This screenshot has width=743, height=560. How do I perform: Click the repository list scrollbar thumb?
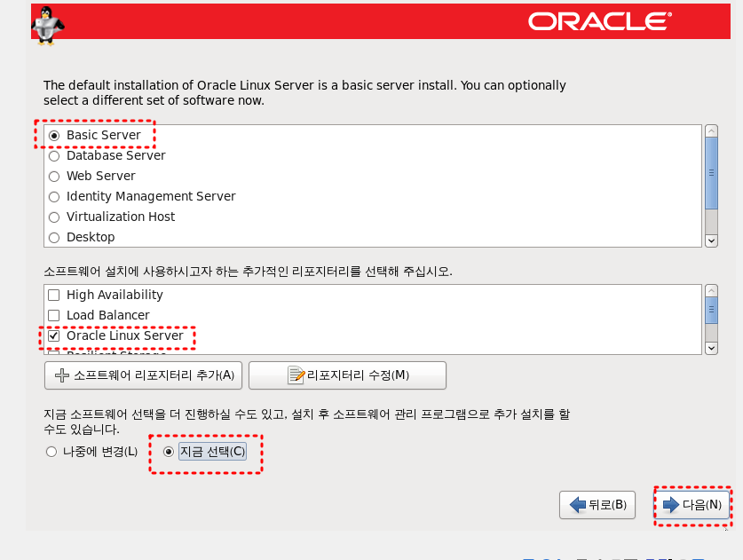pyautogui.click(x=711, y=310)
